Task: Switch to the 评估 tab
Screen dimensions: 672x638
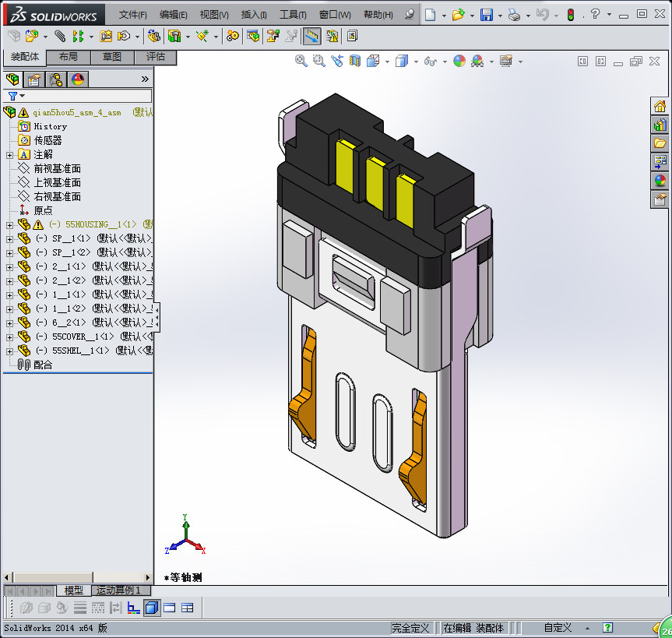Action: [155, 57]
